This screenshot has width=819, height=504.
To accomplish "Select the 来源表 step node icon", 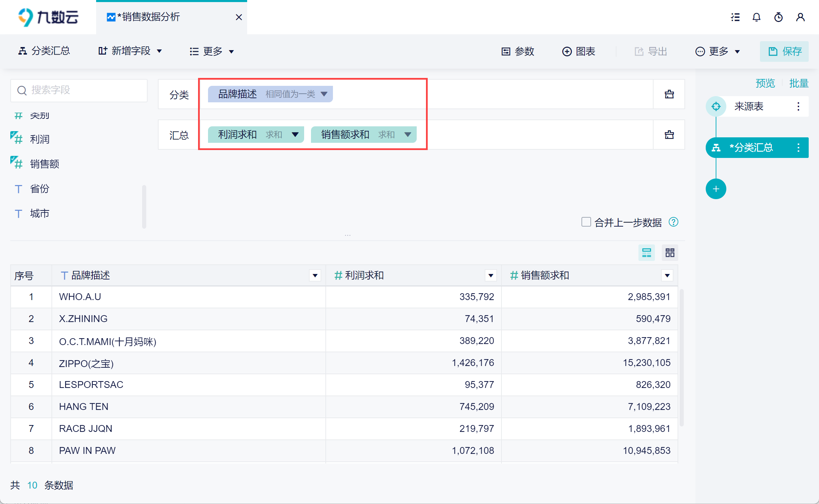I will (716, 106).
